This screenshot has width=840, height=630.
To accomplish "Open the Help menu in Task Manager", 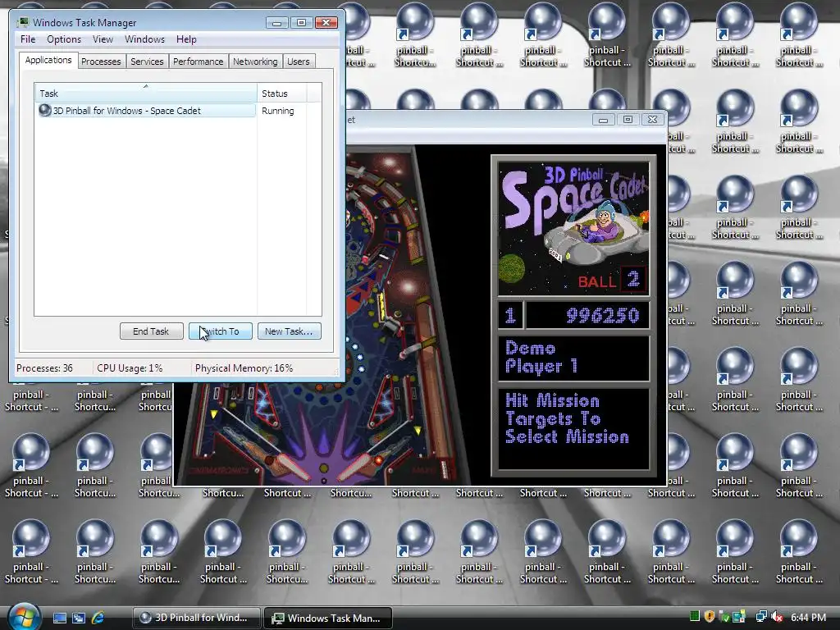I will [x=186, y=39].
